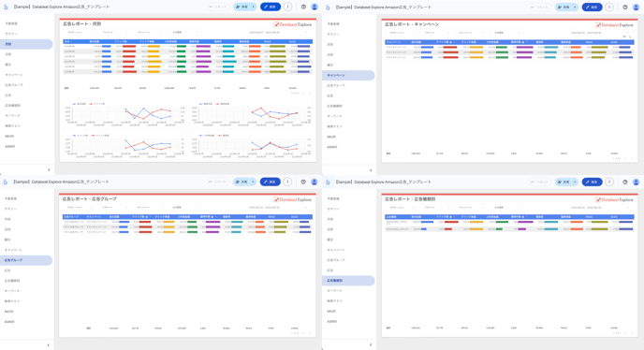Open three-dot more menu in 広告グループ report window
The width and height of the screenshot is (644, 350).
pyautogui.click(x=287, y=182)
